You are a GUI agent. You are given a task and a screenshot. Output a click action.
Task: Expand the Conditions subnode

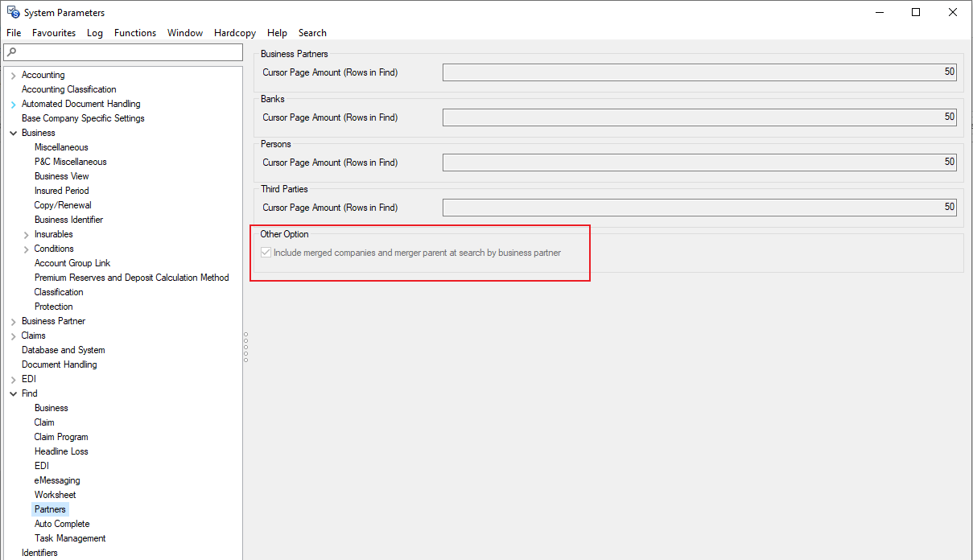click(x=27, y=249)
